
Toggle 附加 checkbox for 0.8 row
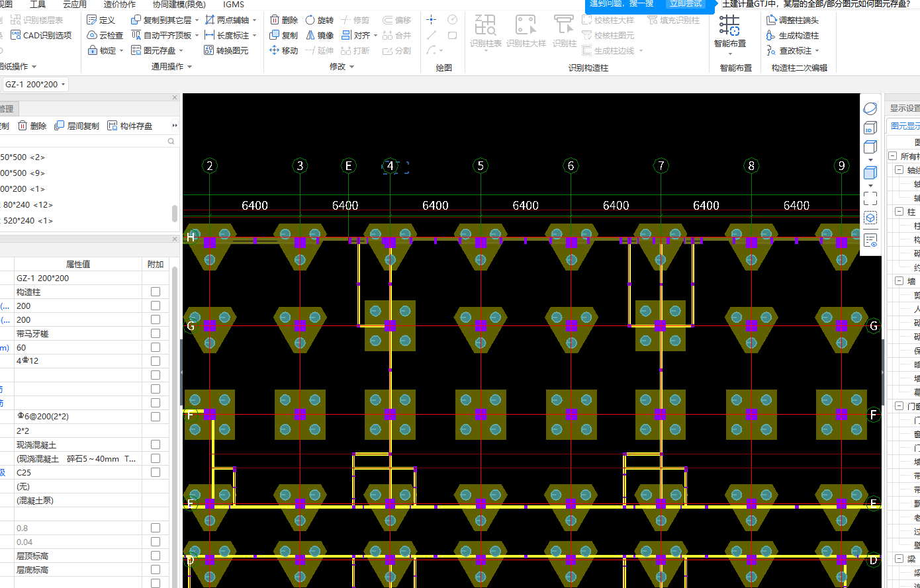156,528
